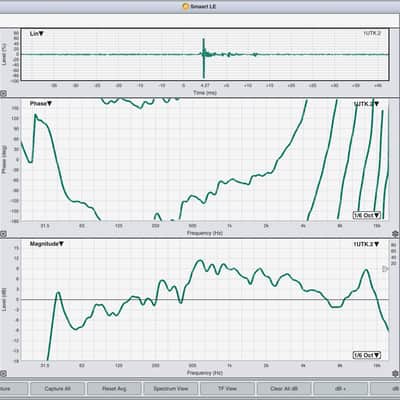
Task: Open Phase plot 1UTK.2 trace selector
Action: click(x=366, y=104)
